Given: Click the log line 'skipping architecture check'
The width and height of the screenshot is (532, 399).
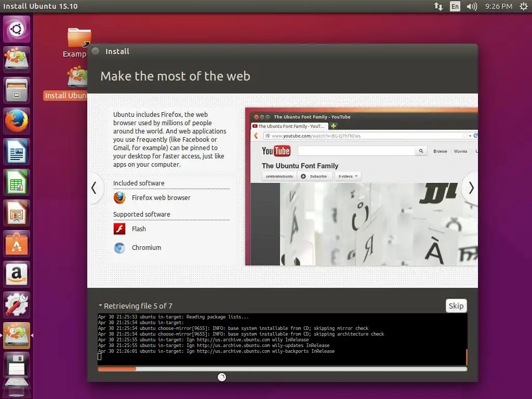Looking at the screenshot, I should 241,334.
